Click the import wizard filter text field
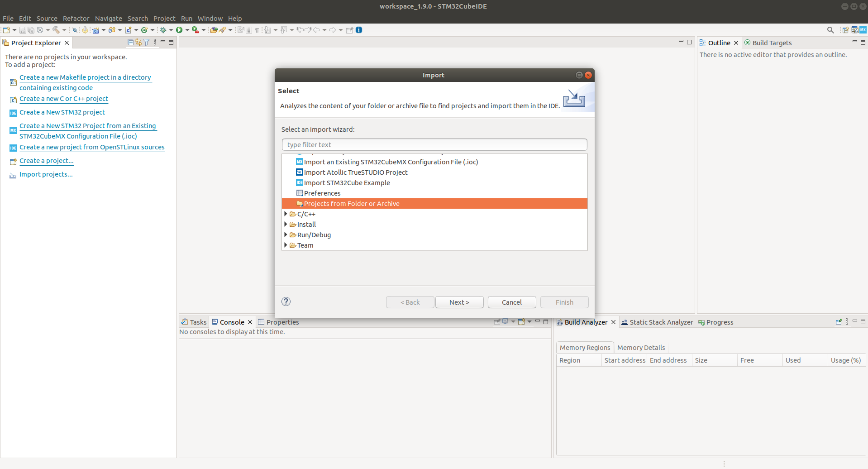 click(434, 145)
